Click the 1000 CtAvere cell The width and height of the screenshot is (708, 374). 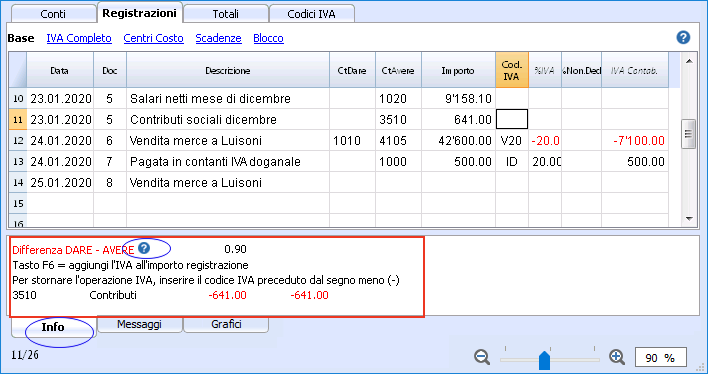(398, 161)
